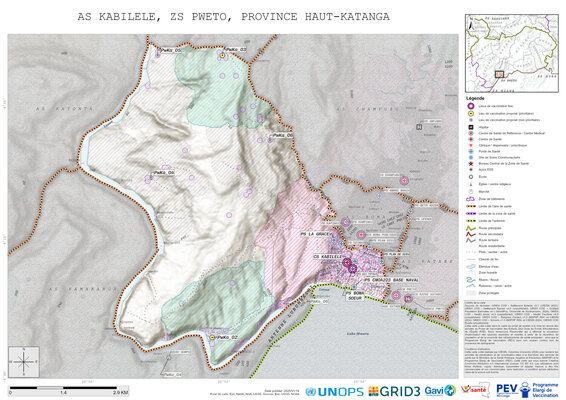Click the AS KATONTA area label
The image size is (566, 400).
coord(65,108)
